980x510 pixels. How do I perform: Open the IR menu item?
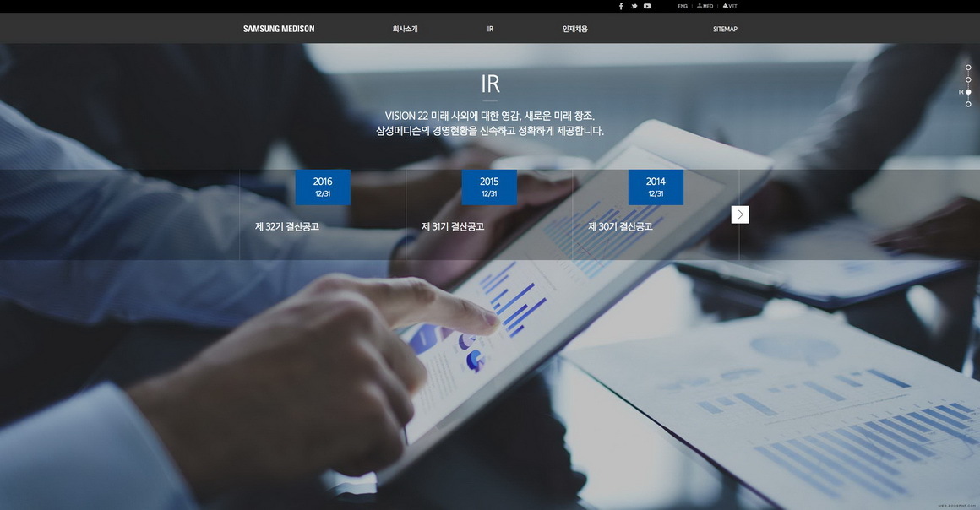(x=490, y=29)
